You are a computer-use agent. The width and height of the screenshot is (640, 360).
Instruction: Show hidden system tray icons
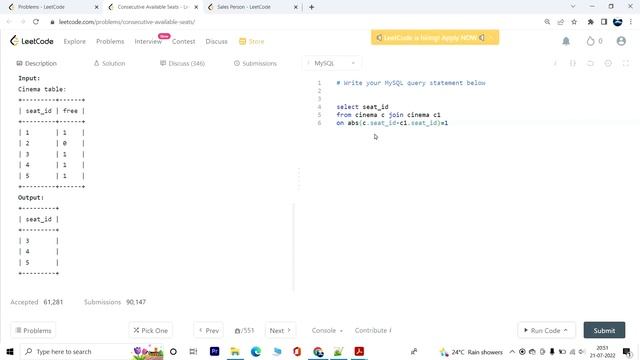[x=512, y=351]
